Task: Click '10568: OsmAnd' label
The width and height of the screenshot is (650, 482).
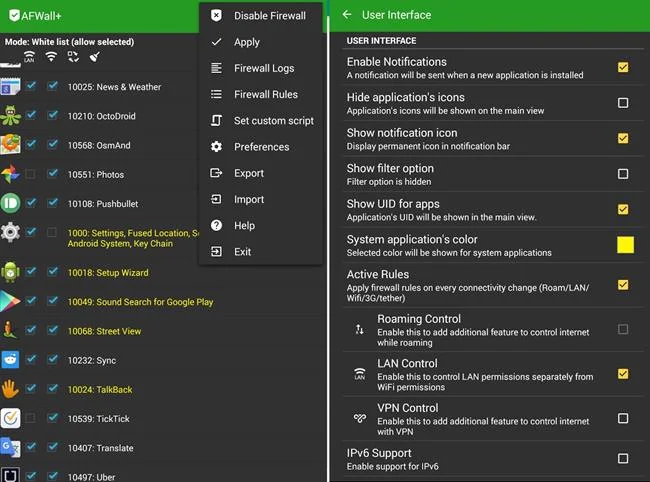Action: coord(99,145)
